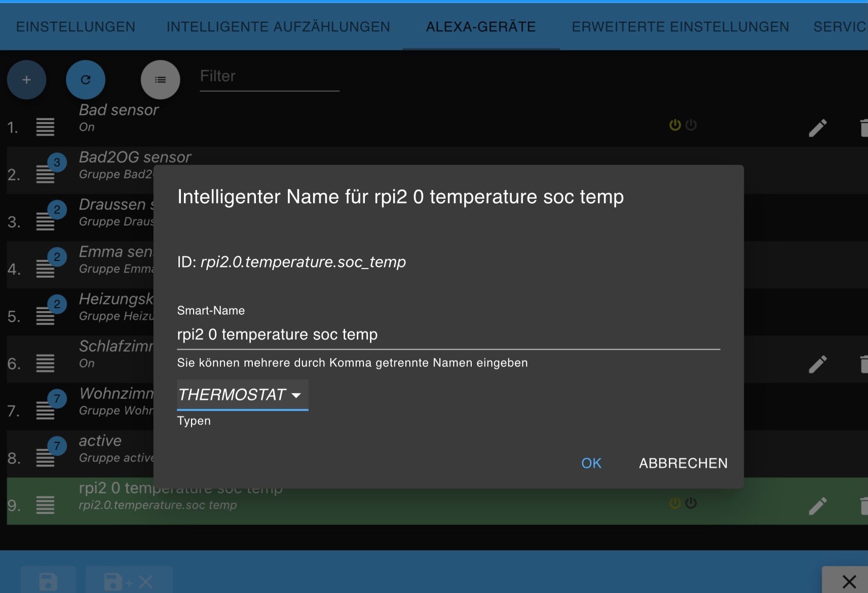This screenshot has height=593, width=868.
Task: Open the Intelligente Aufzählungen tab
Action: 278,27
